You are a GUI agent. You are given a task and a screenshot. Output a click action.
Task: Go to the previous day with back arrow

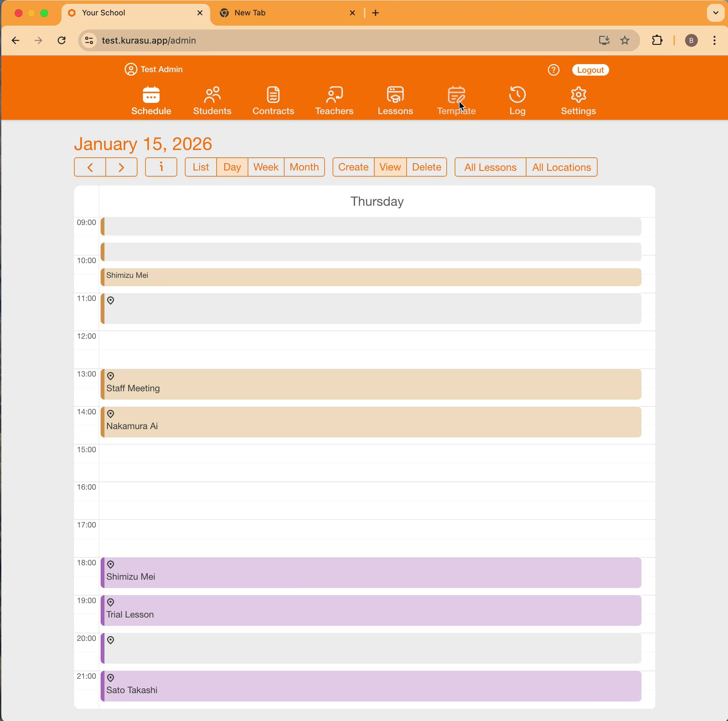point(90,167)
